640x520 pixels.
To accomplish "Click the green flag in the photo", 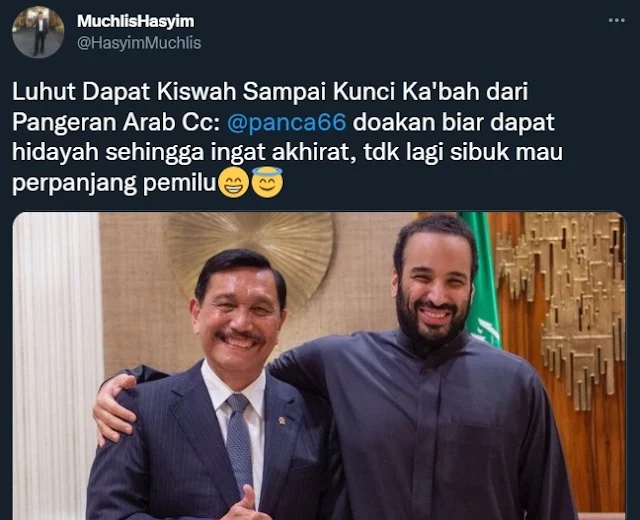I will coord(482,278).
